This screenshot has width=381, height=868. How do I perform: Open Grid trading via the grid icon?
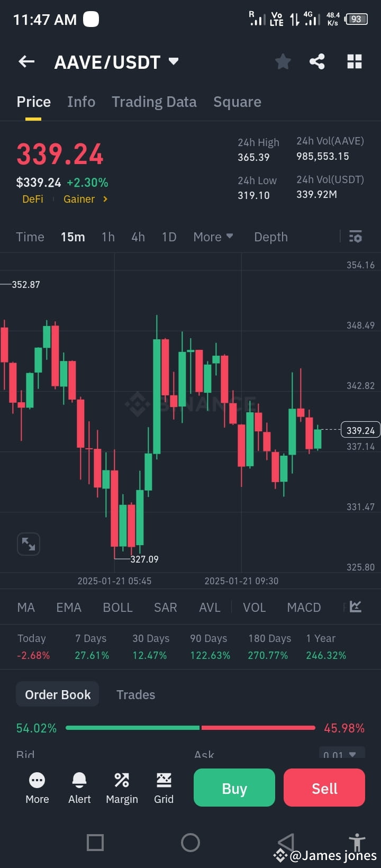(164, 779)
